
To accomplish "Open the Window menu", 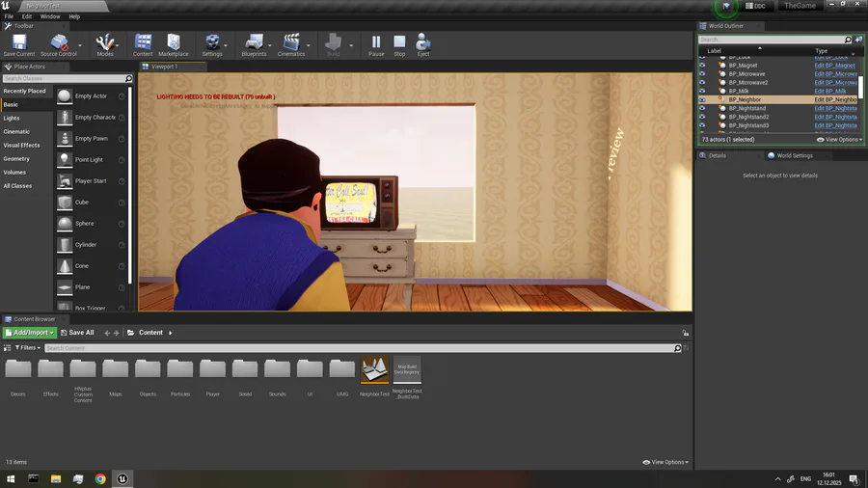I will 50,16.
